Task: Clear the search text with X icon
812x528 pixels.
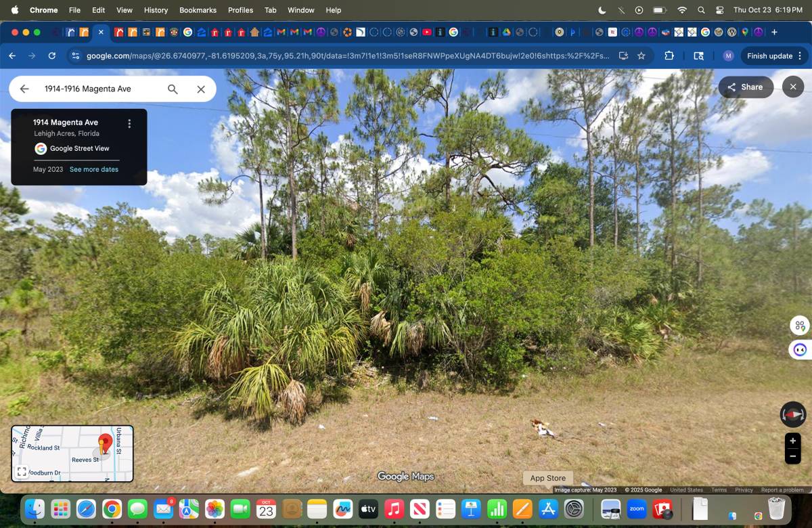Action: [201, 89]
